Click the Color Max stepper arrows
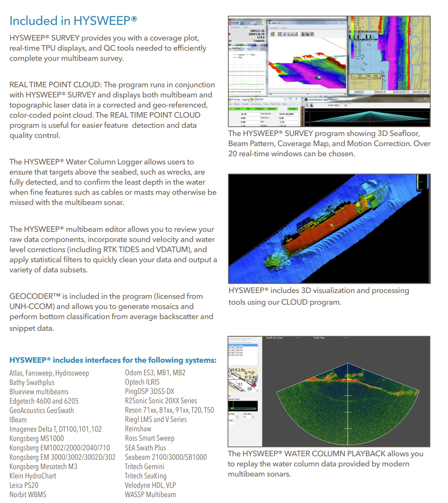Screen dimensions: 448x503 (253, 417)
